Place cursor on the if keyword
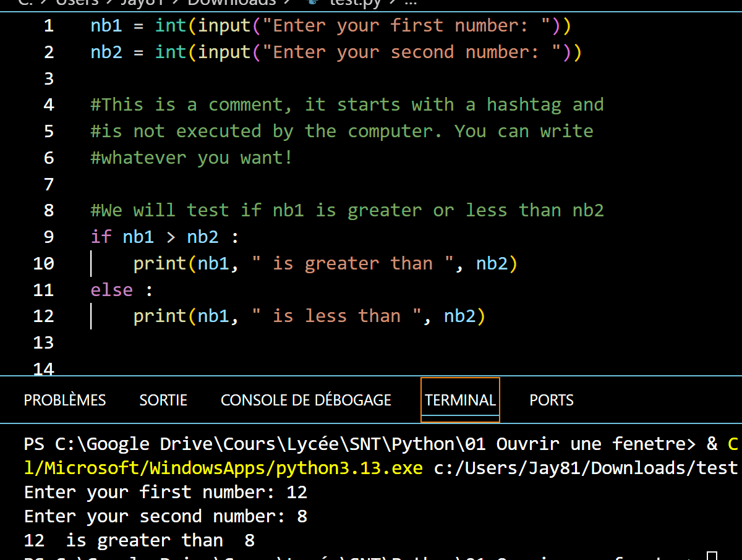The image size is (742, 560). coord(101,237)
